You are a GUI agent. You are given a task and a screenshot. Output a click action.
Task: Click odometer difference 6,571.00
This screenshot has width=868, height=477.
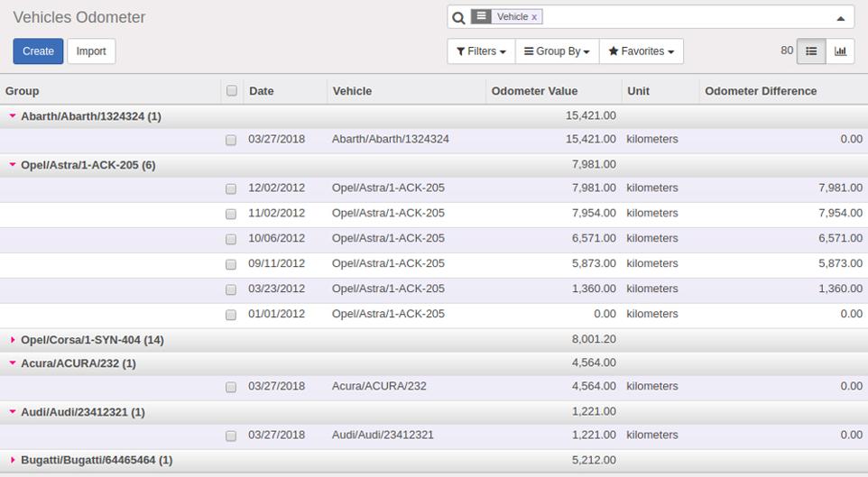pos(840,238)
